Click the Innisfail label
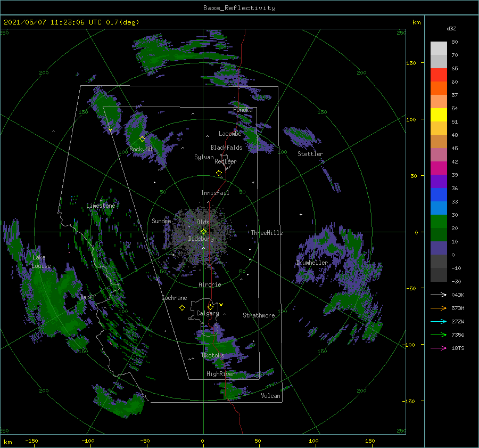The height and width of the screenshot is (448, 479). 215,193
